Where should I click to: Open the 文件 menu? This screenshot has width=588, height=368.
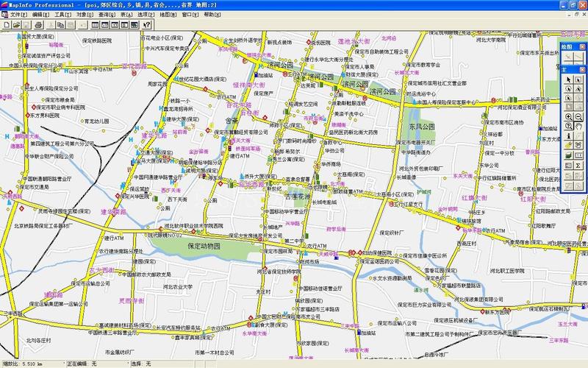(x=18, y=15)
